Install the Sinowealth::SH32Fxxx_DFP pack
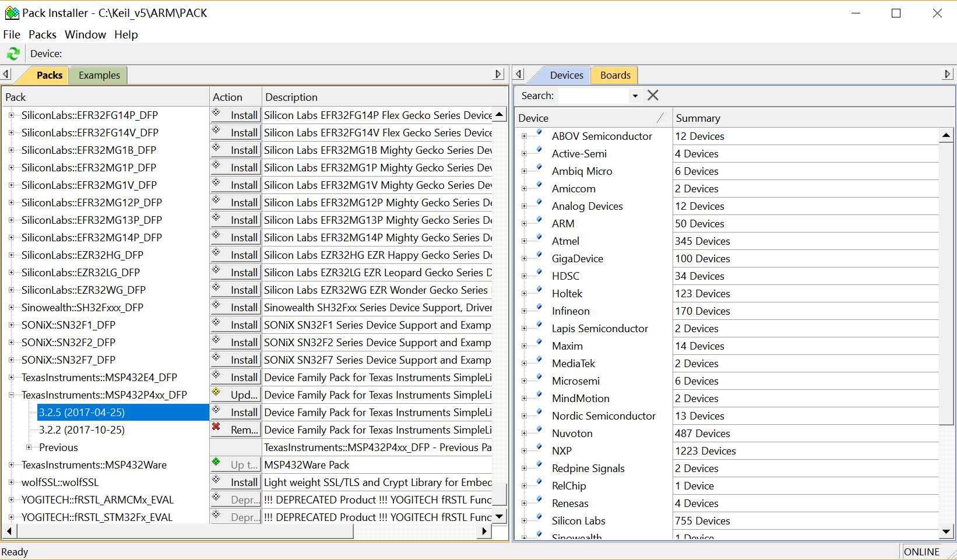 [x=243, y=308]
